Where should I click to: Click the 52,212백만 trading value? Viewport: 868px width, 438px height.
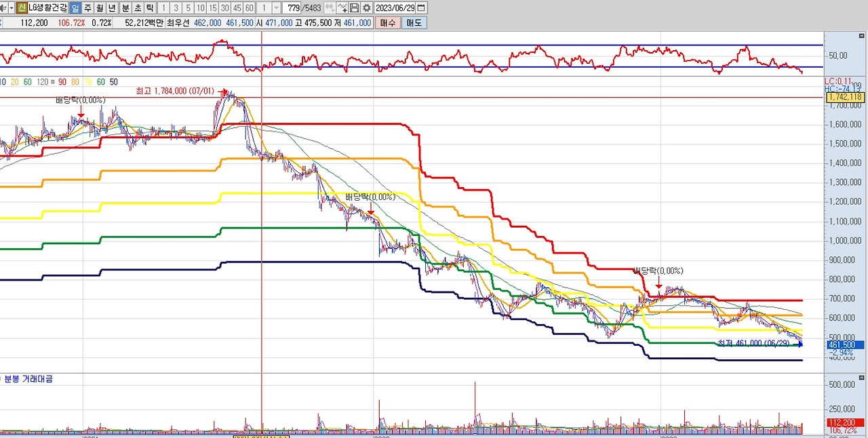pos(144,22)
